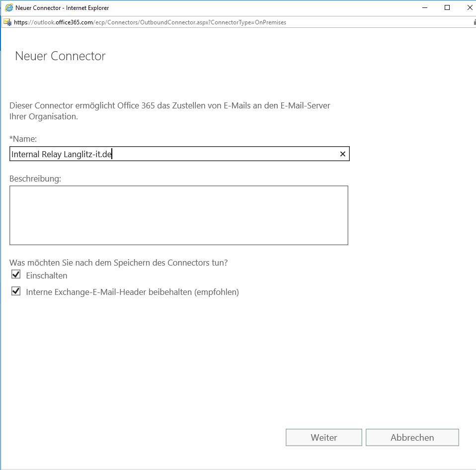Clear the Name field with the X
The height and width of the screenshot is (470, 476).
click(343, 154)
